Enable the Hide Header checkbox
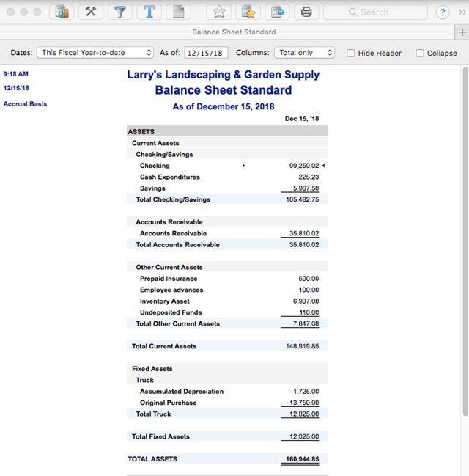 click(351, 53)
